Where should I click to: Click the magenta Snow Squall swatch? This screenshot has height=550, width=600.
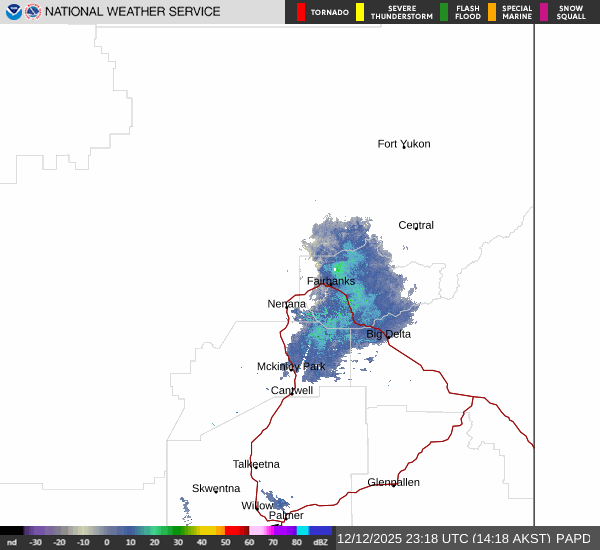544,12
